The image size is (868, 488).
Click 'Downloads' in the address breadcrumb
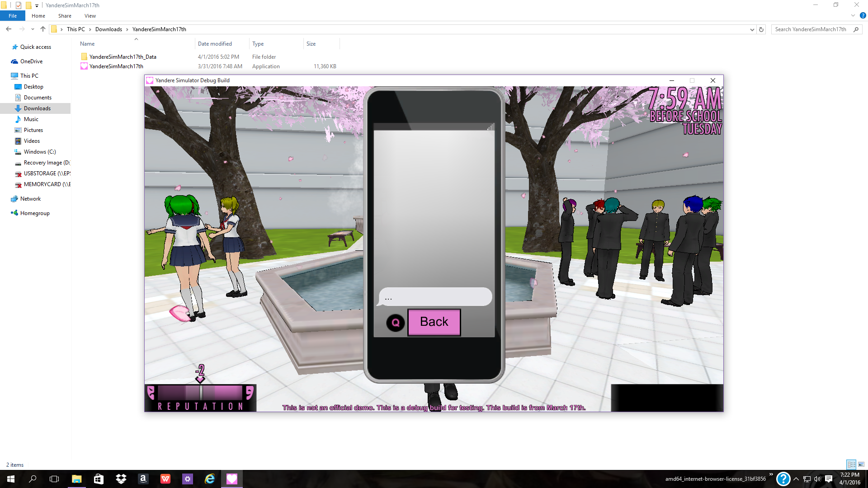[x=108, y=29]
